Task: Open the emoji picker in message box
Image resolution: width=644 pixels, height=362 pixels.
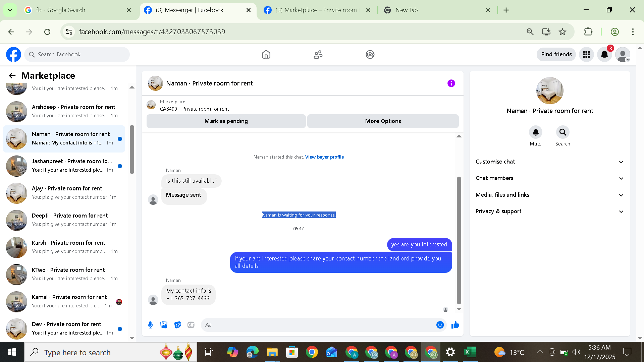Action: point(440,325)
